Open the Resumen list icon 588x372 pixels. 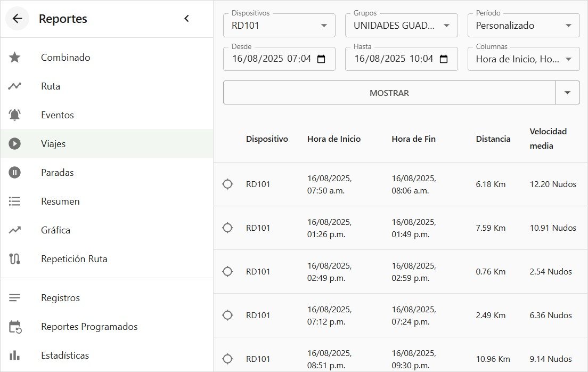click(x=14, y=201)
